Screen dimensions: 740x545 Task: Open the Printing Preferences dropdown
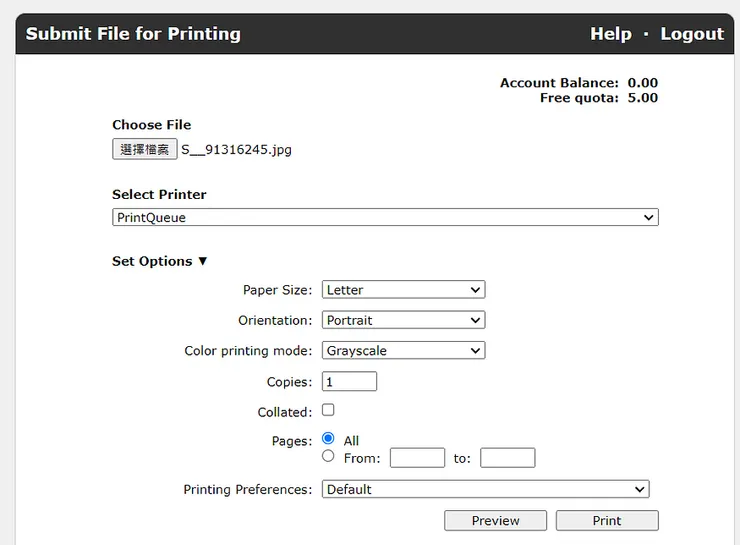(x=485, y=489)
